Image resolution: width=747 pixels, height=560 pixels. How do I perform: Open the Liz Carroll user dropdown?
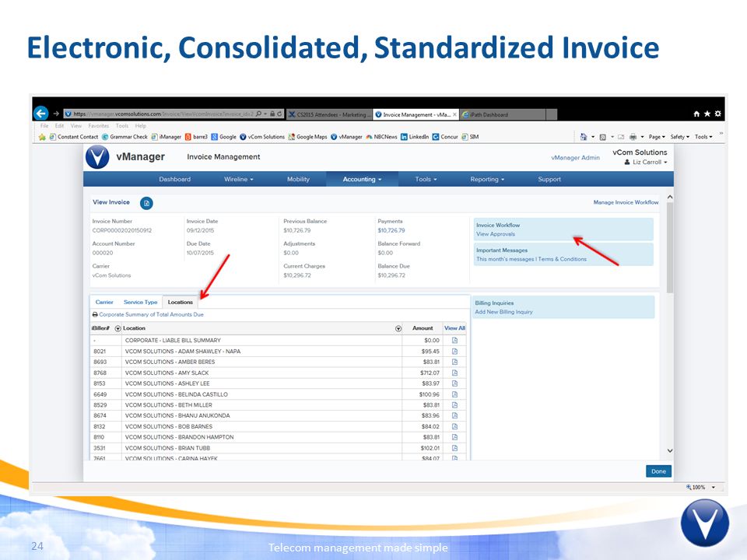click(x=646, y=163)
